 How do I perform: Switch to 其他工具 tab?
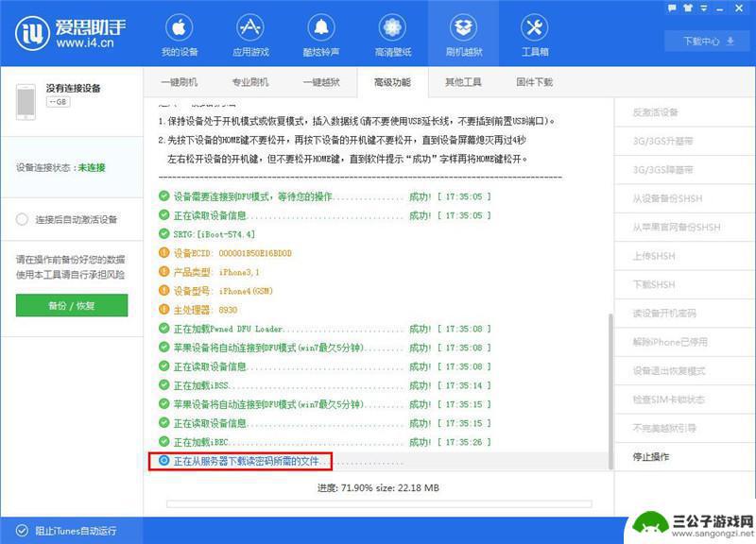tap(463, 82)
